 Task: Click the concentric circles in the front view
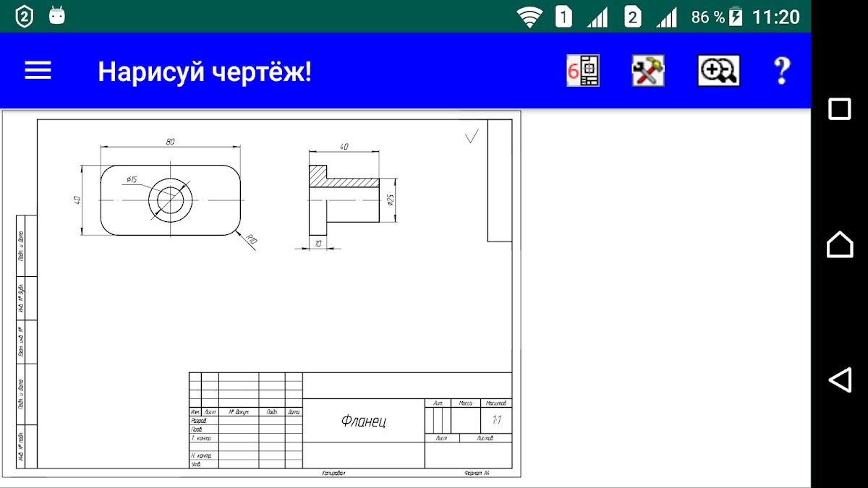pyautogui.click(x=171, y=200)
